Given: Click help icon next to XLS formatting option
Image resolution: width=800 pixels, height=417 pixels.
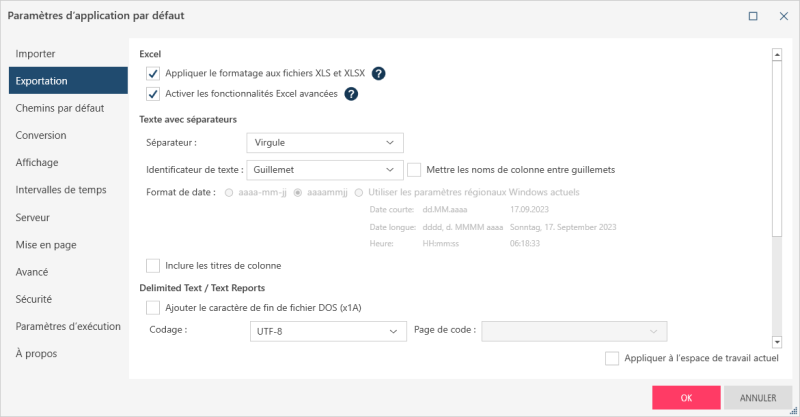Looking at the screenshot, I should tap(379, 73).
